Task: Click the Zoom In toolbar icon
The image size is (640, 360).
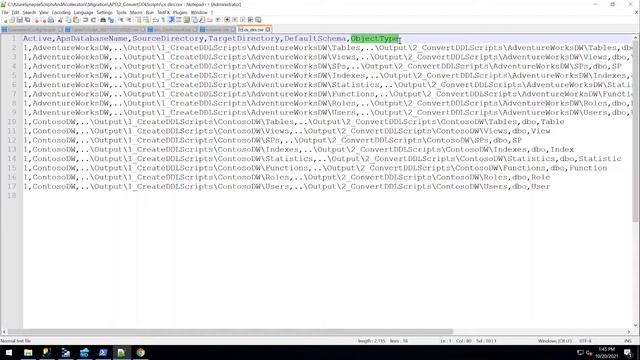Action: click(121, 20)
